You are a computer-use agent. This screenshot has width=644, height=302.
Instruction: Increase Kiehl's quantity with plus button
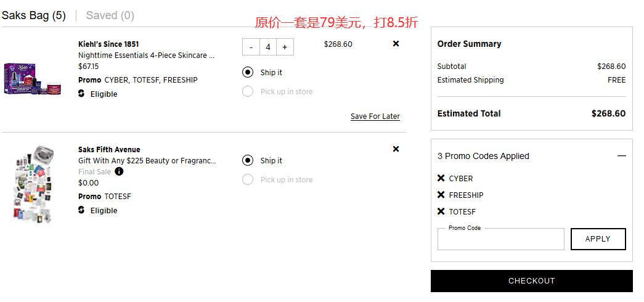click(x=285, y=47)
